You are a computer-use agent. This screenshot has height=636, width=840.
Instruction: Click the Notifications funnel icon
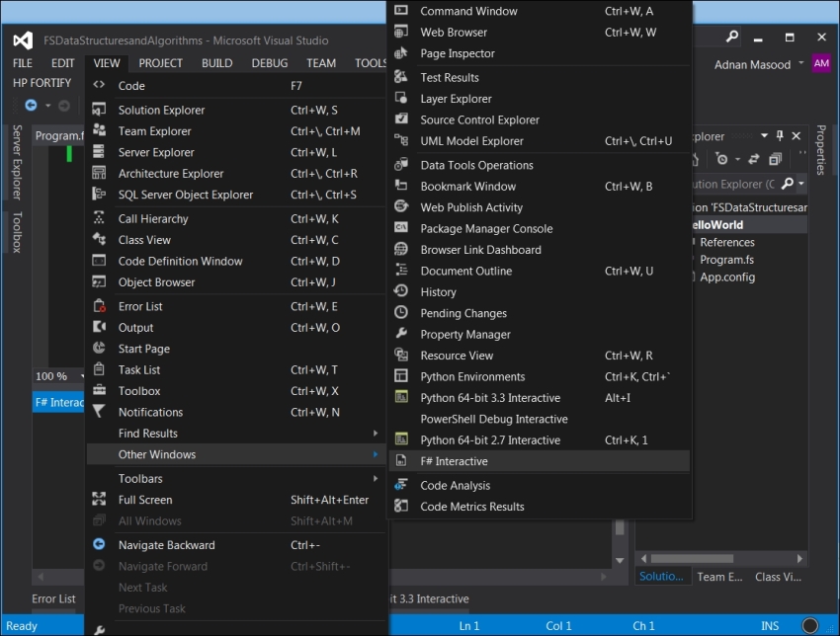pyautogui.click(x=99, y=411)
